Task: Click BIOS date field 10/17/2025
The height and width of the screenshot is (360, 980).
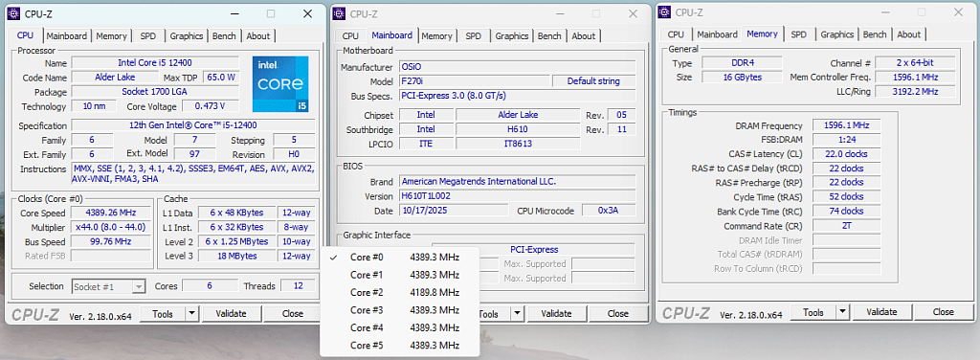Action: [x=455, y=211]
